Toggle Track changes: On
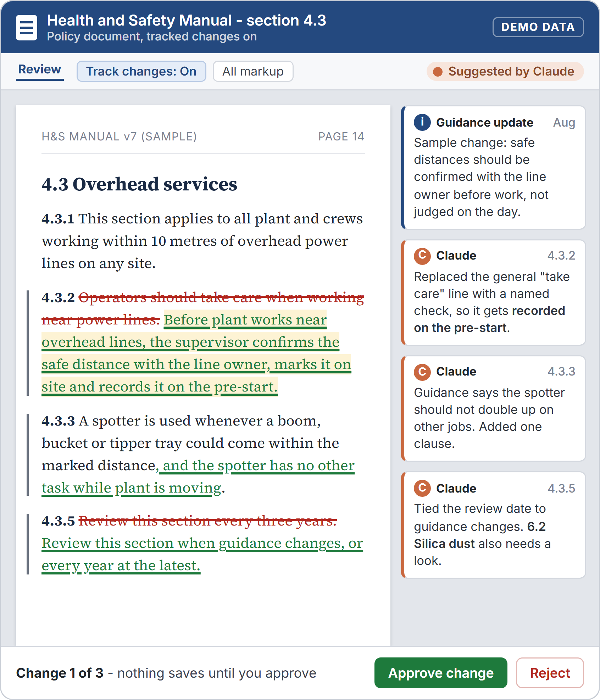Image resolution: width=600 pixels, height=700 pixels. point(141,71)
